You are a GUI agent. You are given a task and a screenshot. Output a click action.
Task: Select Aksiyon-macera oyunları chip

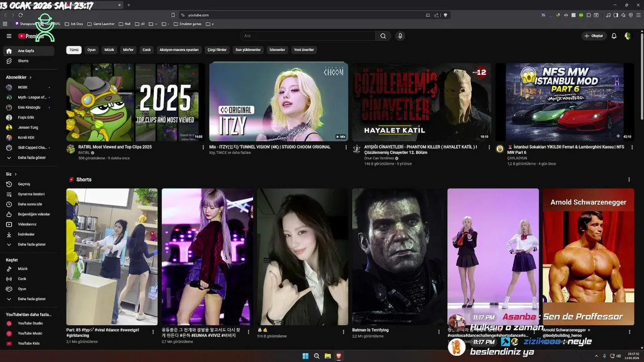pyautogui.click(x=179, y=50)
